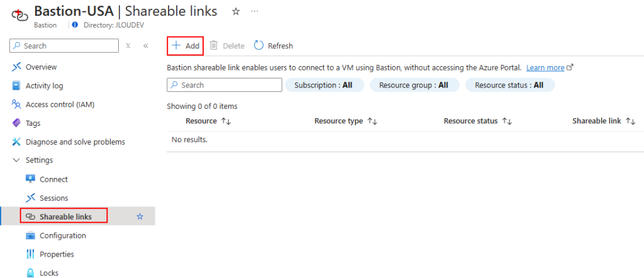Image resolution: width=644 pixels, height=278 pixels.
Task: Click the Activity log book icon
Action: click(x=16, y=86)
